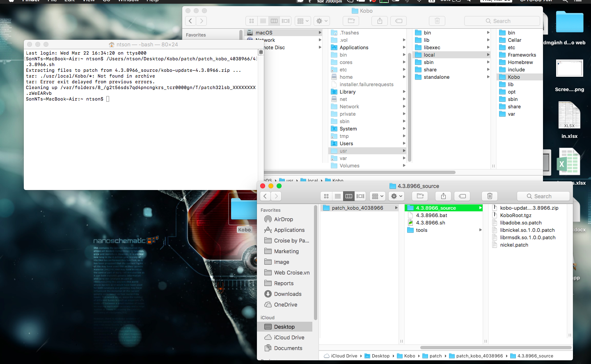
Task: Switch 4.3.8966_source window to icon view
Action: click(326, 196)
